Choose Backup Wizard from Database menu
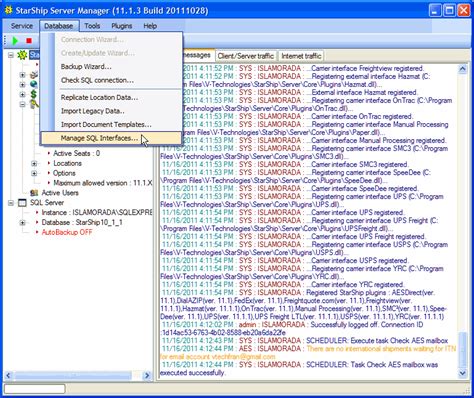The width and height of the screenshot is (474, 398). (111, 67)
